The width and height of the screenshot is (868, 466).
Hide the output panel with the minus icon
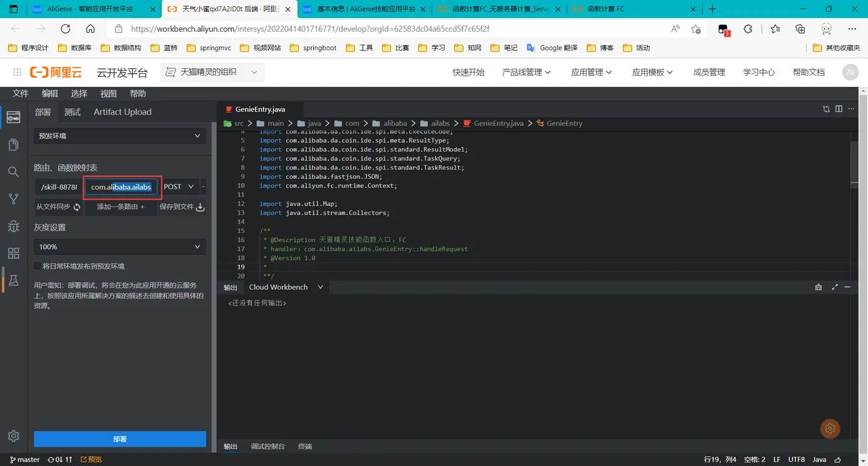click(847, 287)
